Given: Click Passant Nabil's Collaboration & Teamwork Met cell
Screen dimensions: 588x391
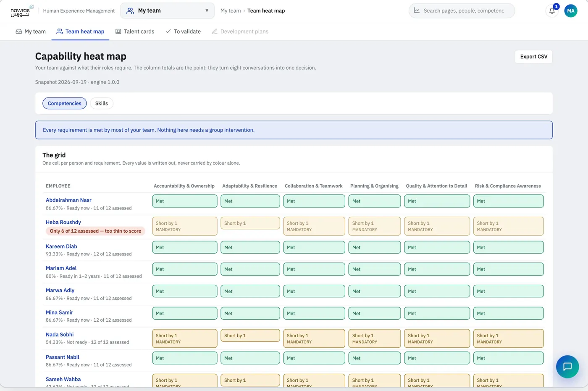Looking at the screenshot, I should [314, 358].
